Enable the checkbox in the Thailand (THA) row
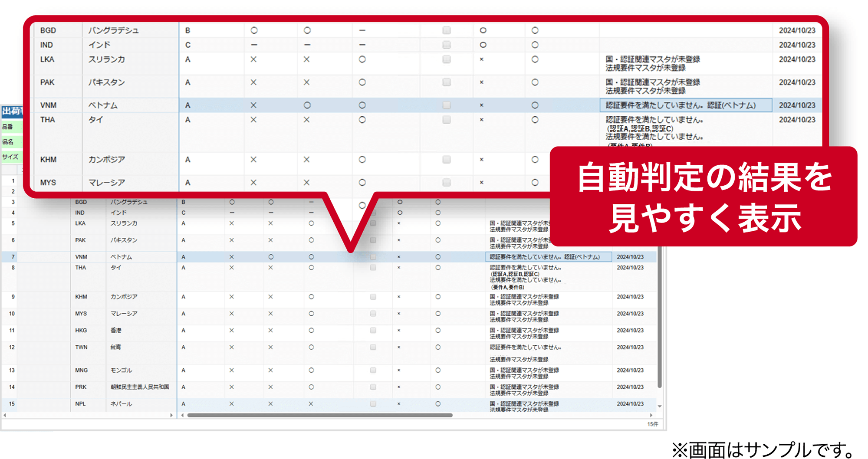The height and width of the screenshot is (459, 868). (x=446, y=120)
